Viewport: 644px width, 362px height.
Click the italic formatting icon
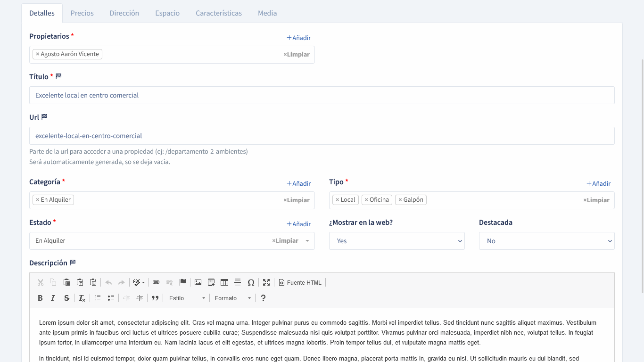pos(53,298)
